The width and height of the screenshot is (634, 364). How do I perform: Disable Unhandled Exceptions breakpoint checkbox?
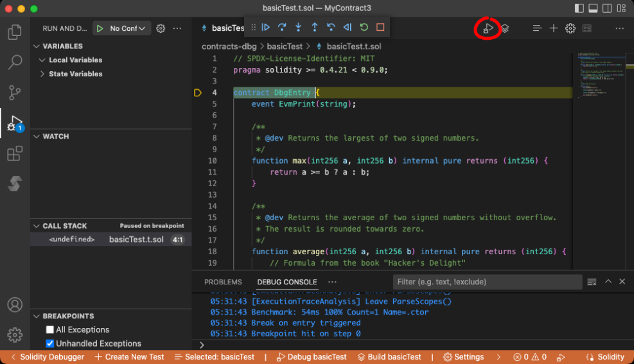pyautogui.click(x=50, y=344)
